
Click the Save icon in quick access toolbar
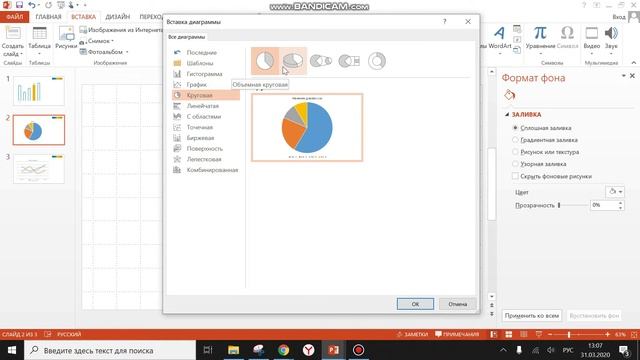[x=19, y=5]
